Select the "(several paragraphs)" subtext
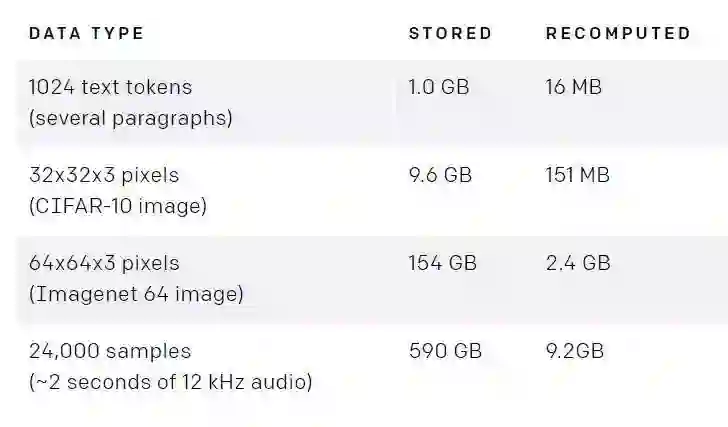The width and height of the screenshot is (728, 427). click(x=130, y=118)
